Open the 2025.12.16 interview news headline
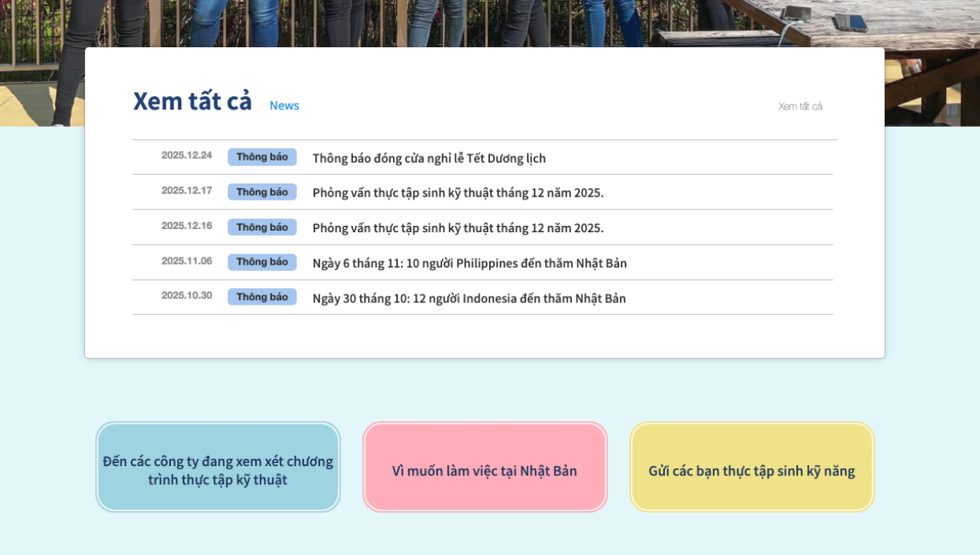Viewport: 980px width, 555px height. (458, 228)
